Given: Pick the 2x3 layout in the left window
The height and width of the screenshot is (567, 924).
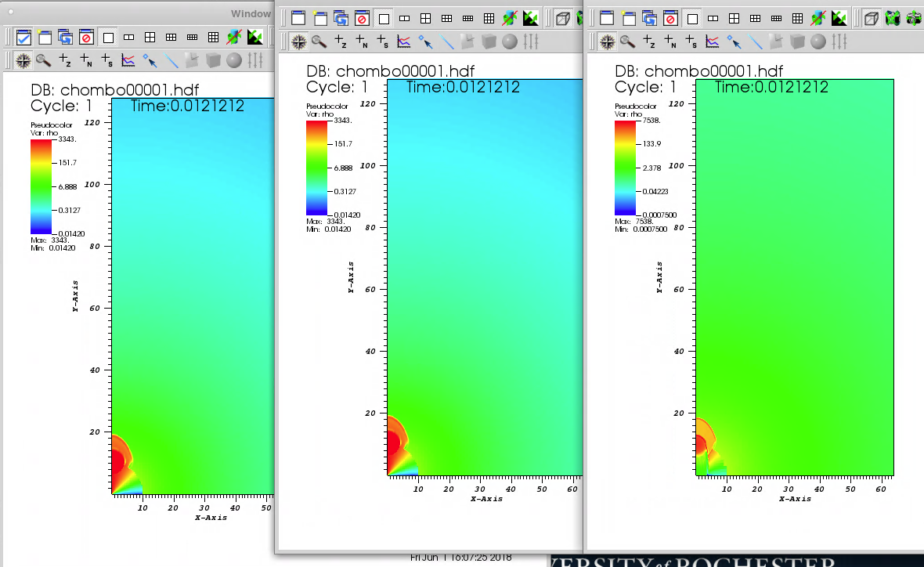Looking at the screenshot, I should pos(171,38).
